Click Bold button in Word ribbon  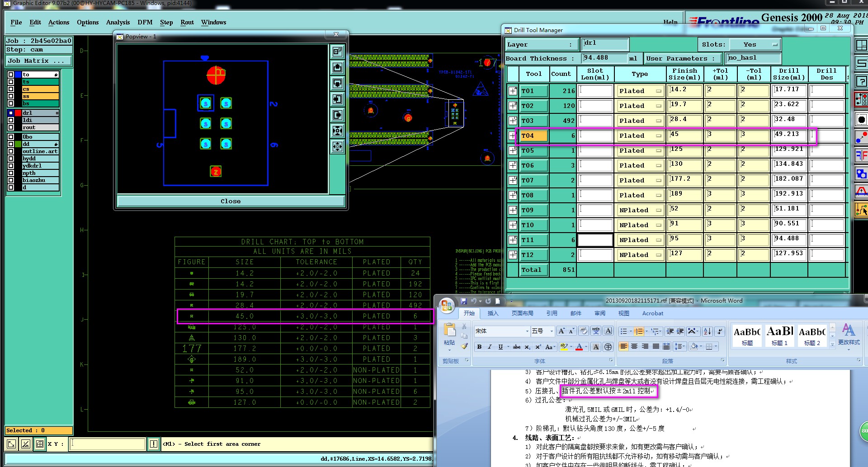[x=479, y=347]
